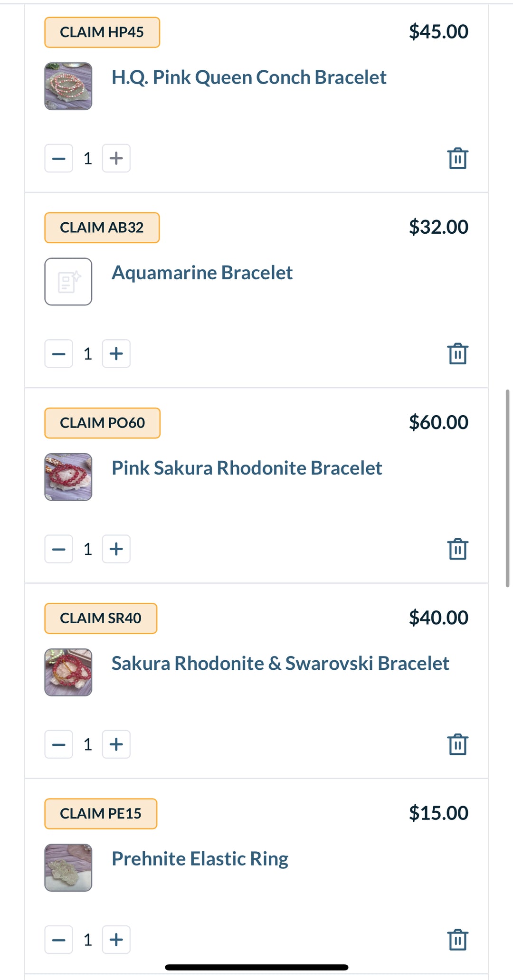The height and width of the screenshot is (980, 513).
Task: Decrease Prehnite Elastic Ring quantity
Action: pyautogui.click(x=59, y=939)
